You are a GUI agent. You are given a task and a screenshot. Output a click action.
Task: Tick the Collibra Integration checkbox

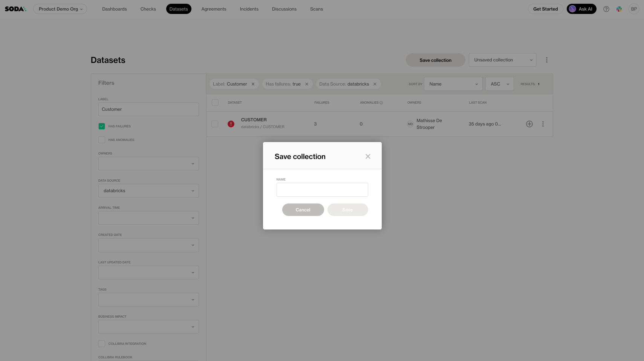(x=102, y=344)
